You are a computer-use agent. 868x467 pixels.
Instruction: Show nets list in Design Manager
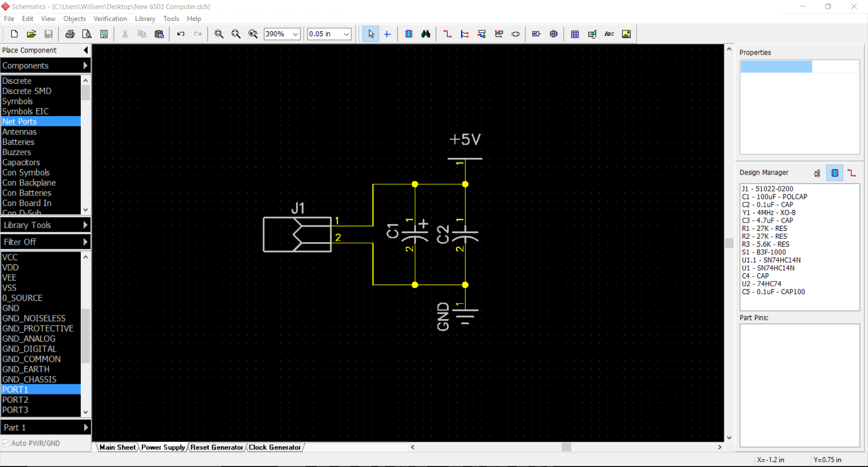[x=852, y=173]
